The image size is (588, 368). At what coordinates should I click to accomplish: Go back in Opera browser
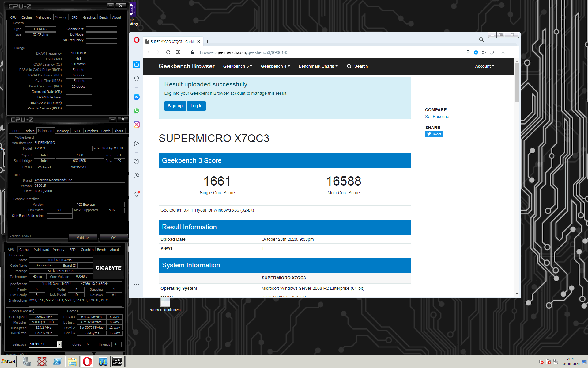pos(149,52)
